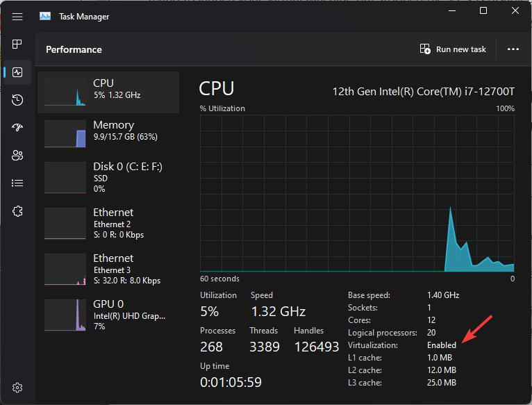Viewport: 532px width, 405px height.
Task: Click the GPU 0 mini graph thumbnail
Action: point(65,315)
